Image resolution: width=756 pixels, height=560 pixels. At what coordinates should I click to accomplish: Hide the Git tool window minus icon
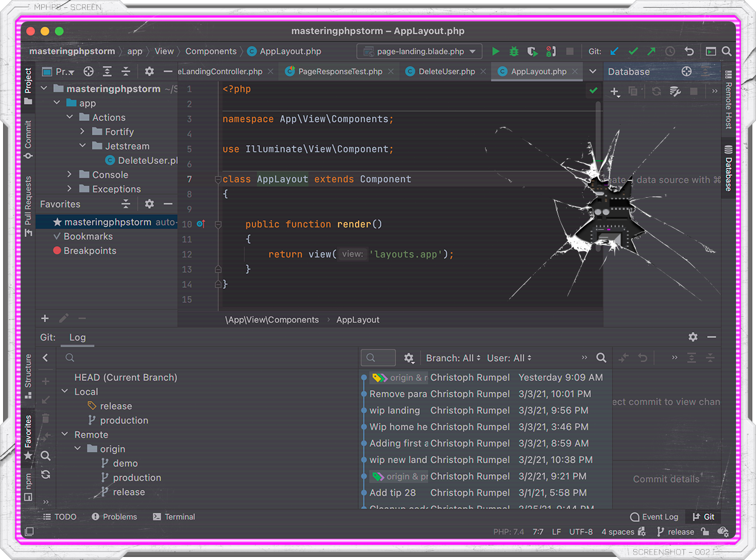tap(712, 337)
